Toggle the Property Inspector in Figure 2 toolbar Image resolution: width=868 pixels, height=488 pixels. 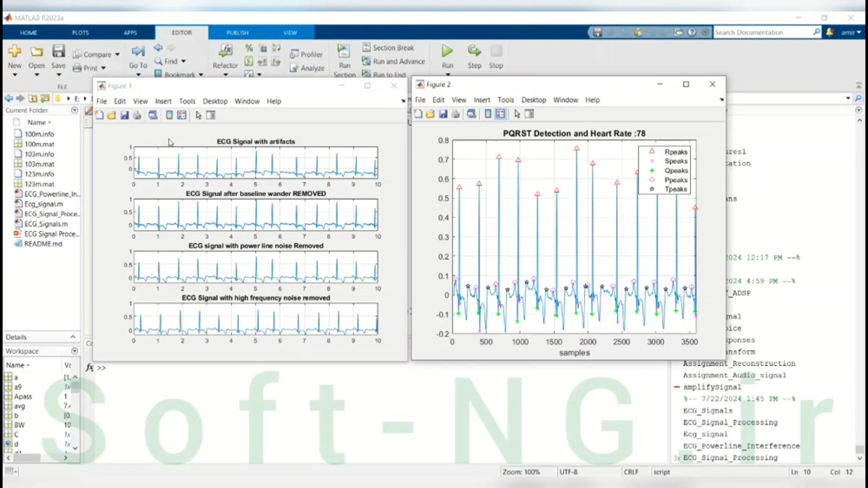pos(529,114)
